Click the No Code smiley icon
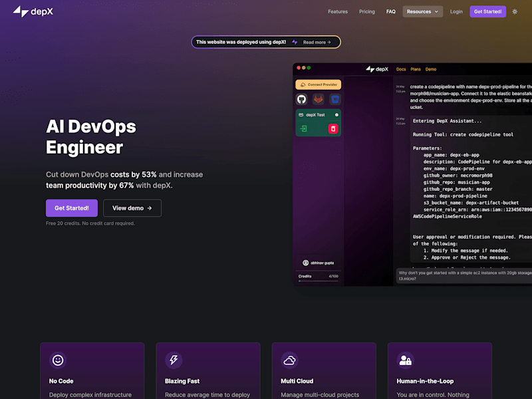This screenshot has height=399, width=532. click(x=58, y=360)
